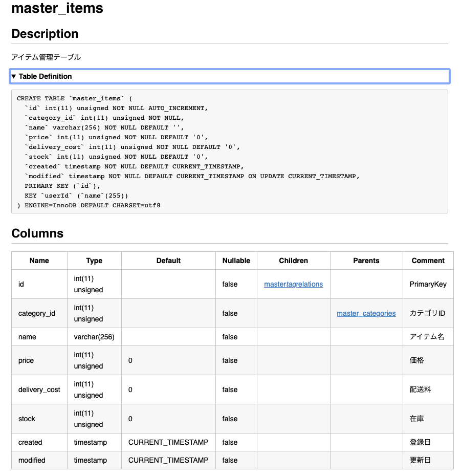The image size is (462, 476).
Task: Click the Description section heading
Action: point(45,34)
